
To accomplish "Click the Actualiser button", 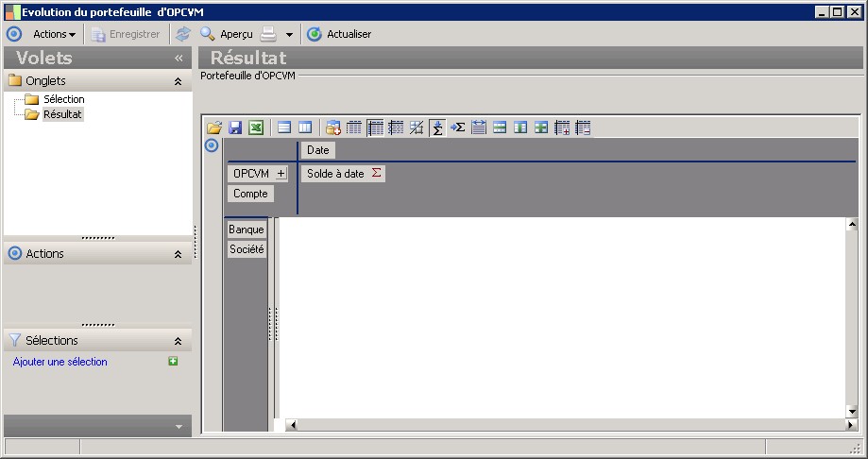I will point(339,34).
